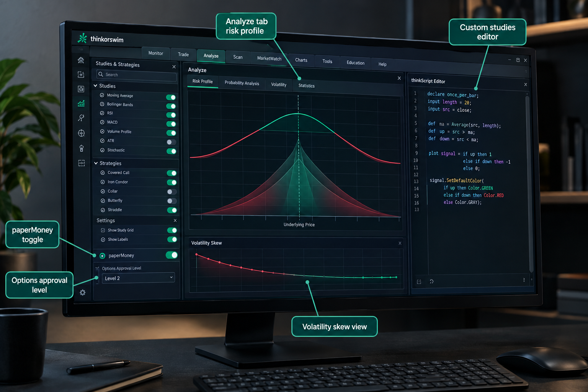Toggle the RSI study switch
The width and height of the screenshot is (588, 392).
[x=171, y=115]
